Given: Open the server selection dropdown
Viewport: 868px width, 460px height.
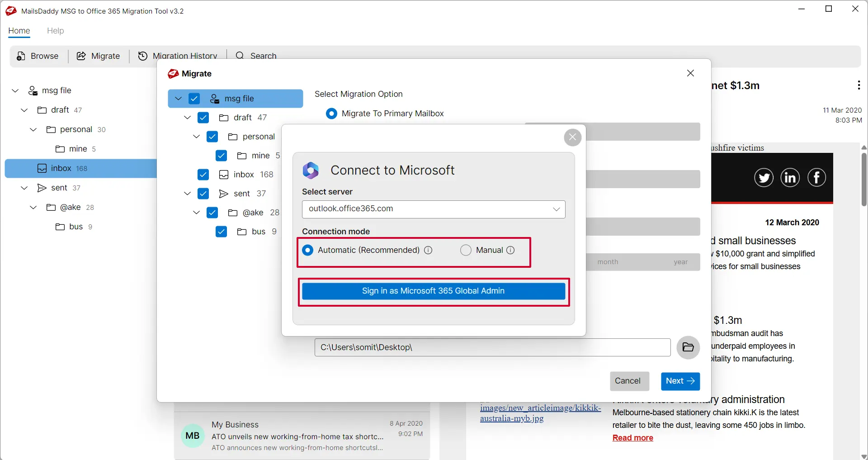Looking at the screenshot, I should point(556,209).
